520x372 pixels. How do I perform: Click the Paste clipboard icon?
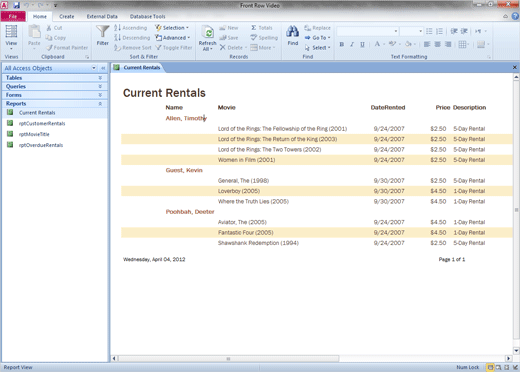34,32
